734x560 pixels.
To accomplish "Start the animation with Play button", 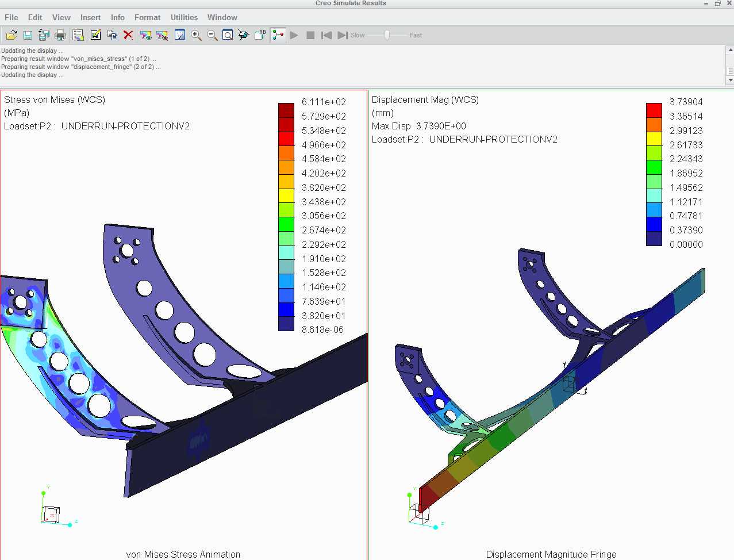I will 294,35.
